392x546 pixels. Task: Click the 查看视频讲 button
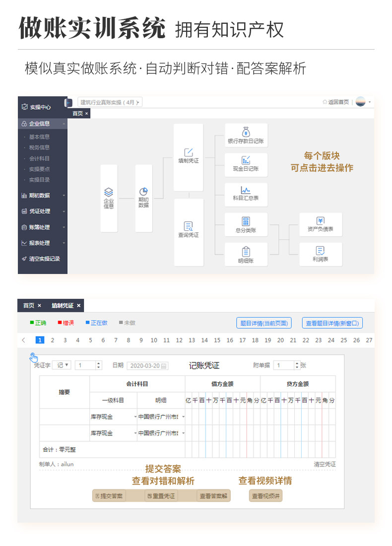[265, 496]
